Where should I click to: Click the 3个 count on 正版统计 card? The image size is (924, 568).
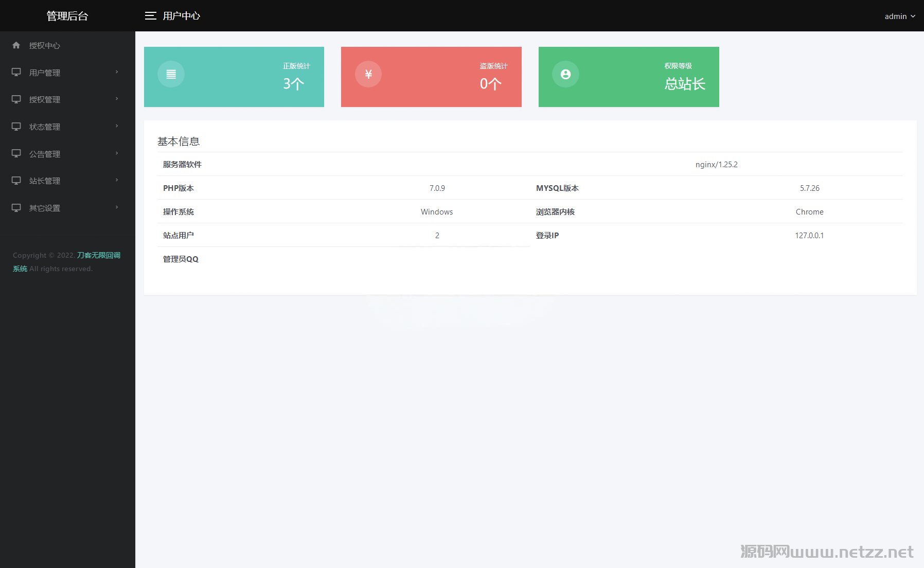point(294,83)
